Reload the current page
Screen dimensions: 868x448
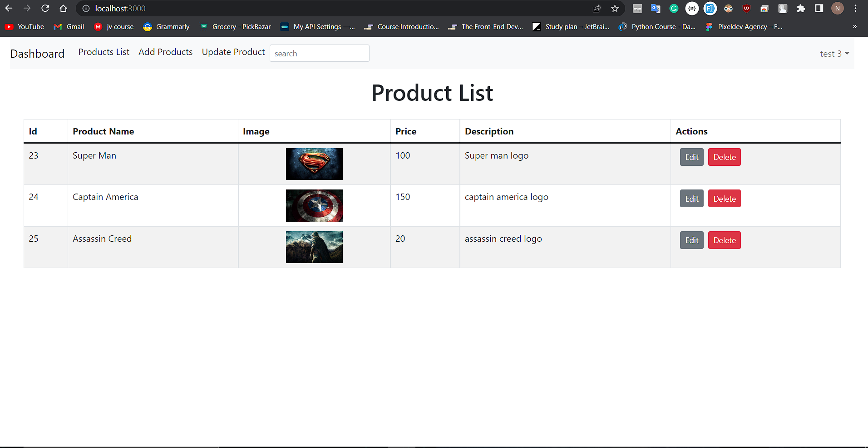click(45, 8)
